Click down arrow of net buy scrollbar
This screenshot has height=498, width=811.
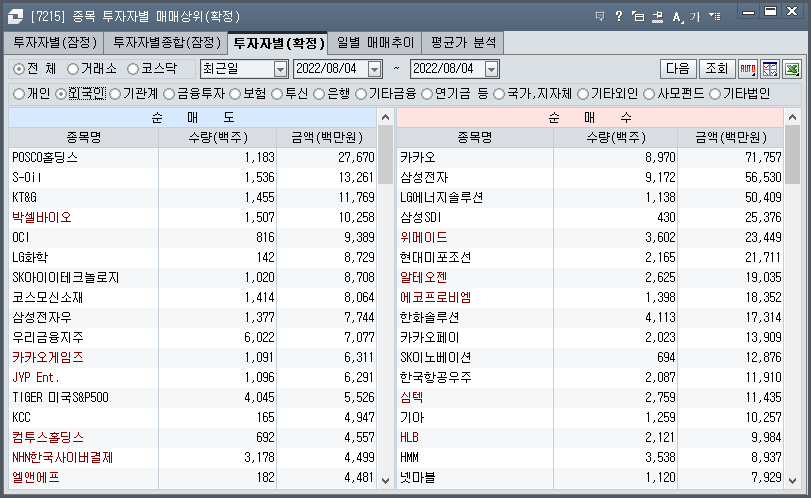click(792, 480)
